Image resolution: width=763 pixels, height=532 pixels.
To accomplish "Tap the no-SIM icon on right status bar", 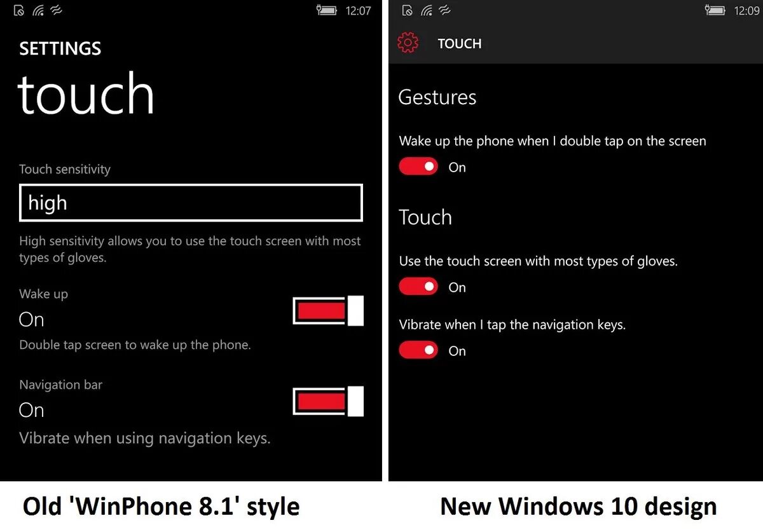I will [x=408, y=10].
